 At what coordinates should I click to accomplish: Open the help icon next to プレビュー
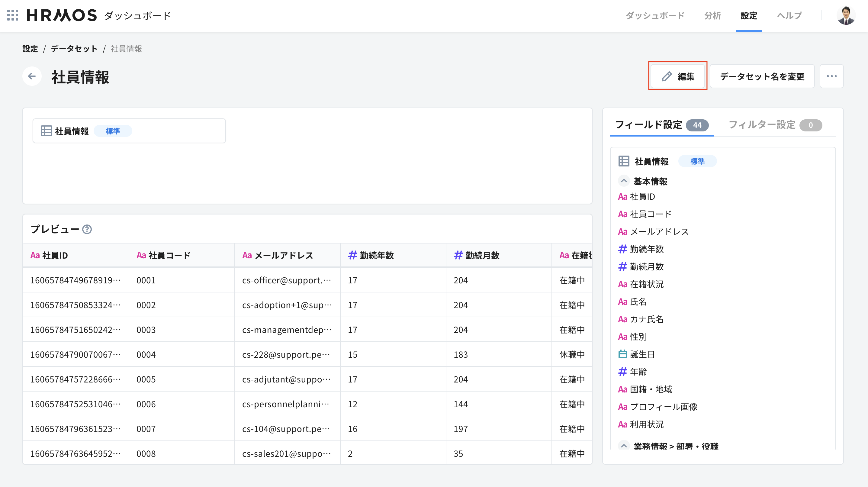point(87,230)
